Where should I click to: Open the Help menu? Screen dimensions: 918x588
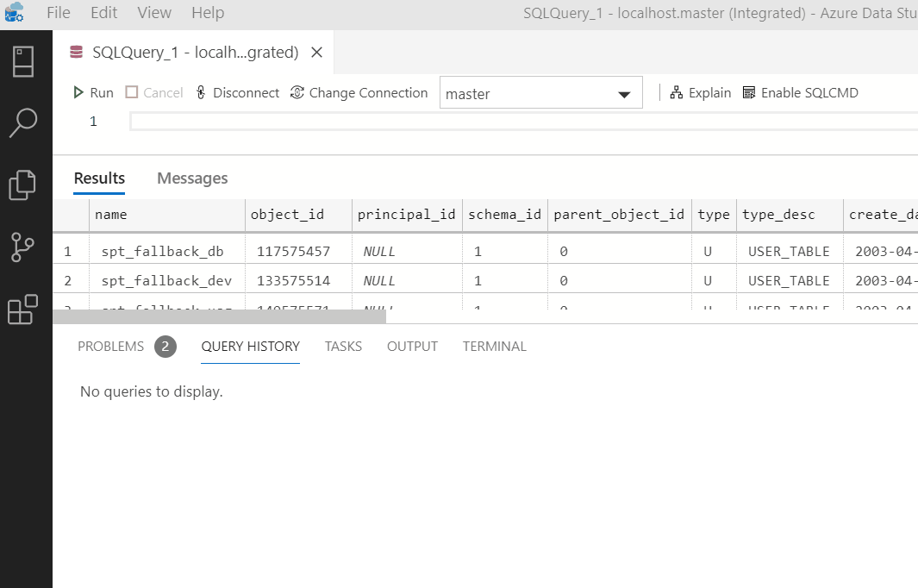[209, 12]
